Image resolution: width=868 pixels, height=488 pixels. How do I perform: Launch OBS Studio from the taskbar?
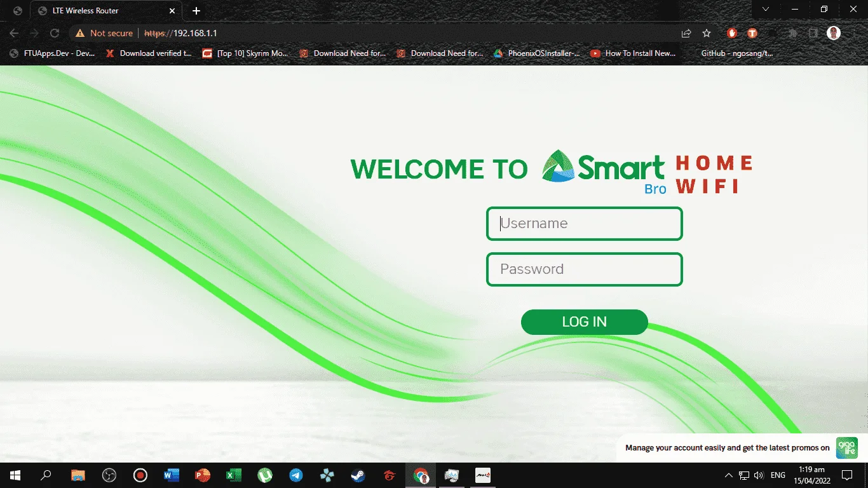[x=109, y=475]
